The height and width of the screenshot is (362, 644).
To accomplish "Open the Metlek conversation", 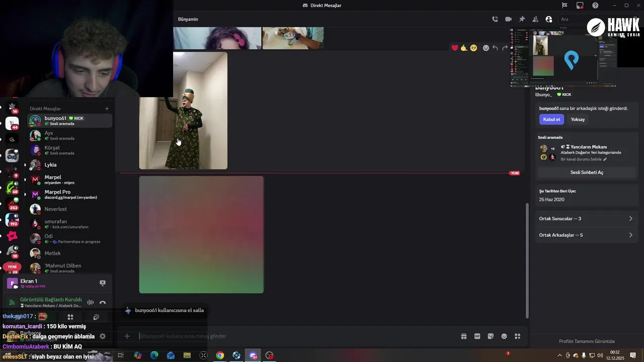I will tap(69, 253).
